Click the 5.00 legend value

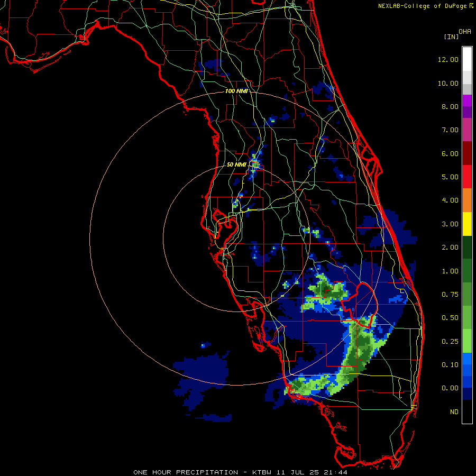[450, 177]
